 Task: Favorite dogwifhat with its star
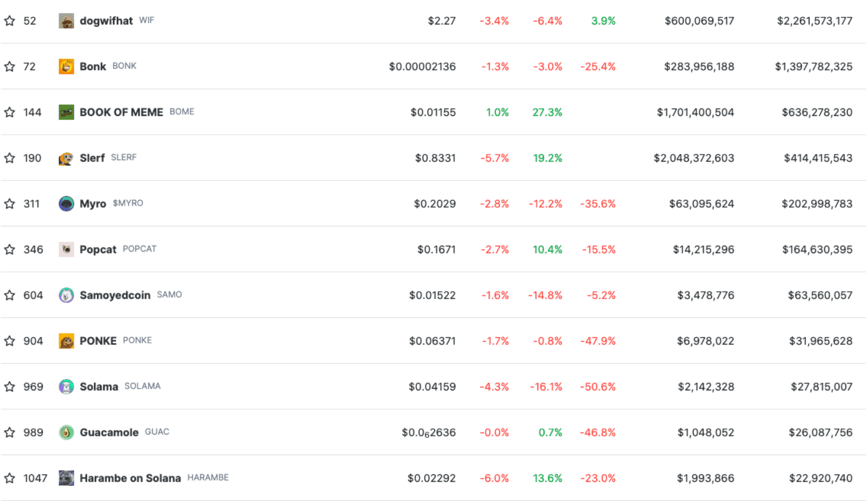point(9,21)
